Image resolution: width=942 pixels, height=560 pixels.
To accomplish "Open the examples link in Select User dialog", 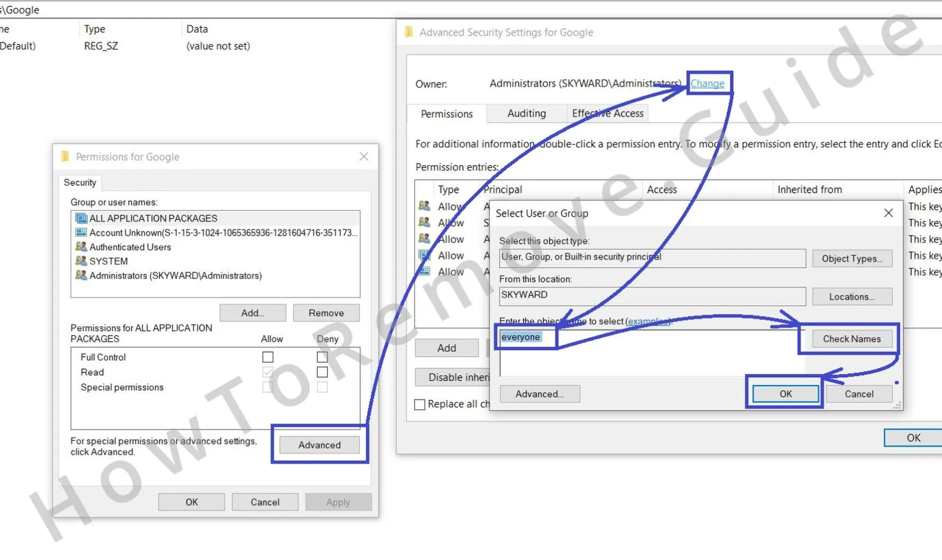I will 647,321.
